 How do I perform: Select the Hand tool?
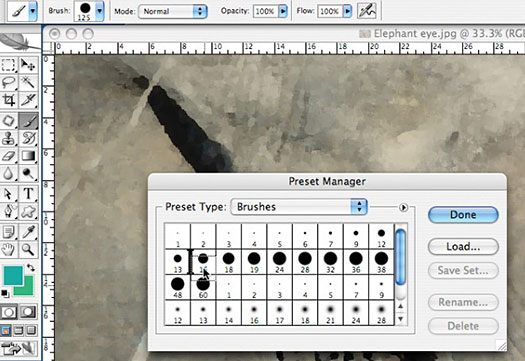click(x=9, y=249)
